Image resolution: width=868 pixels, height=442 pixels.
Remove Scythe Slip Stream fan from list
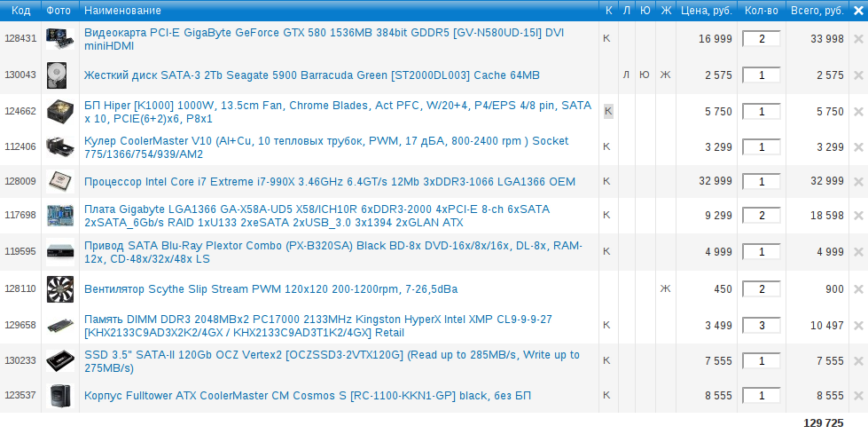pos(857,288)
